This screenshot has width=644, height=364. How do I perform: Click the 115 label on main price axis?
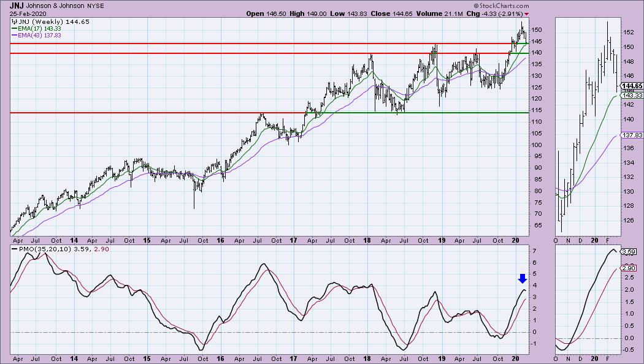(x=537, y=110)
